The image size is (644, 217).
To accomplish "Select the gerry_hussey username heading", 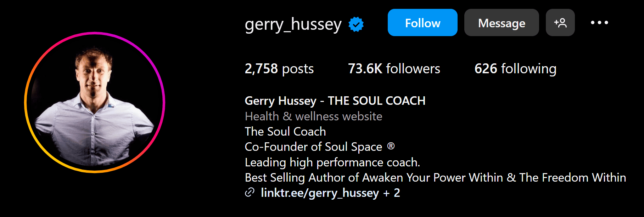I will (293, 24).
